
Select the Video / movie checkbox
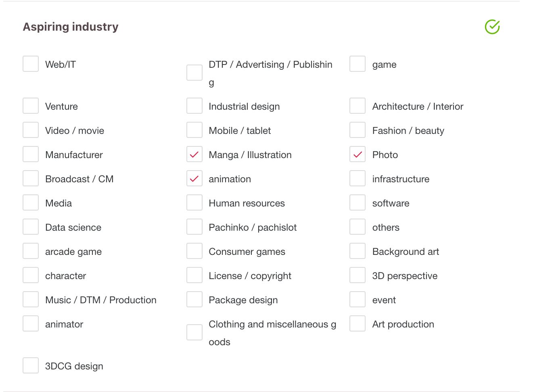click(x=31, y=130)
